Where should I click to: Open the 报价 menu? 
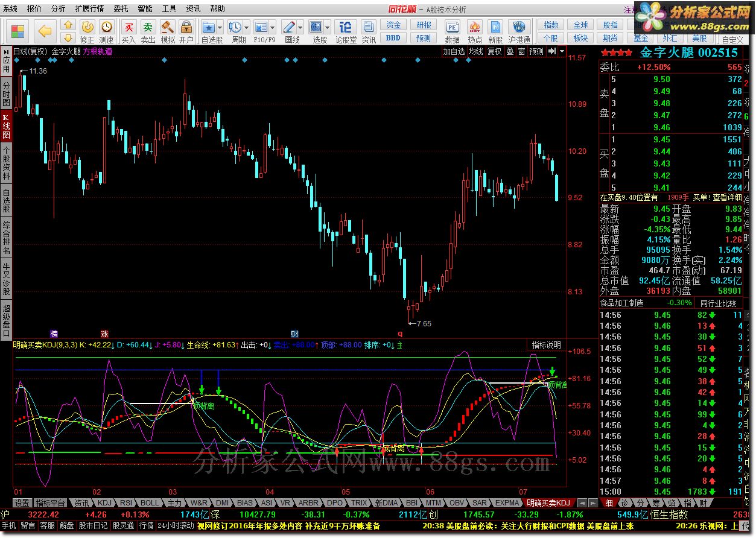click(x=34, y=9)
